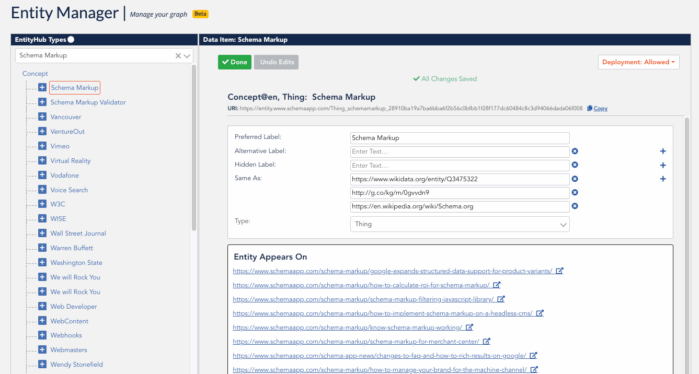Expand the W3C tree node
Viewport: 699px width, 374px height.
tap(42, 204)
